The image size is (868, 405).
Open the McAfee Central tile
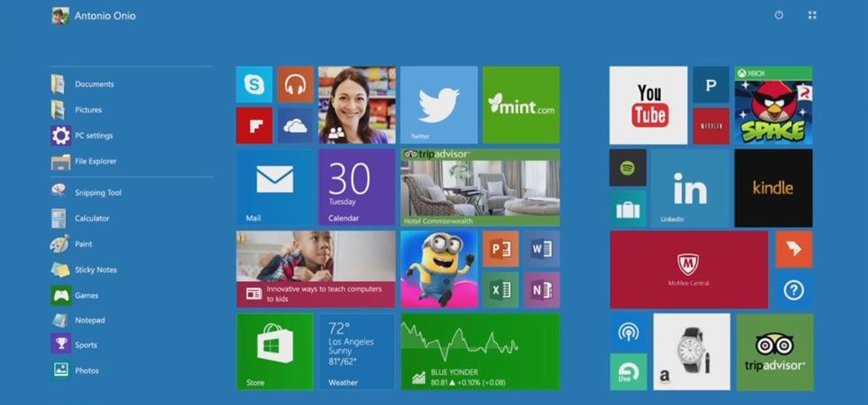pyautogui.click(x=688, y=269)
